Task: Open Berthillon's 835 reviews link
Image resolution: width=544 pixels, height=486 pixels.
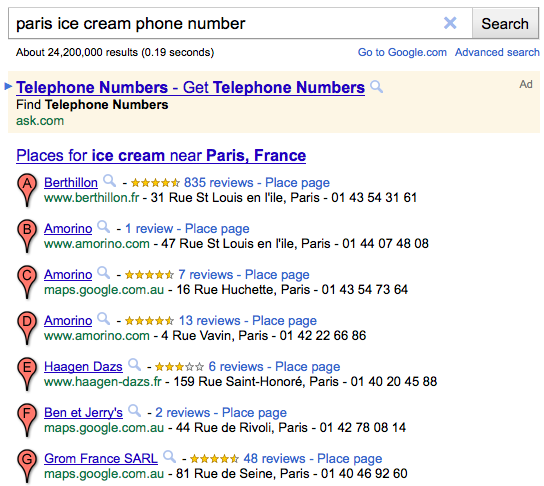Action: [x=219, y=182]
